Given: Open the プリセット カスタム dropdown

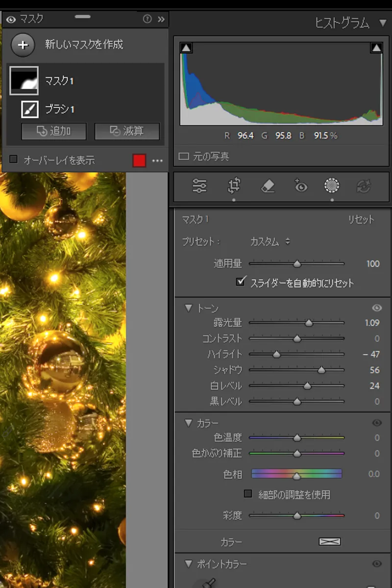Looking at the screenshot, I should [x=270, y=242].
